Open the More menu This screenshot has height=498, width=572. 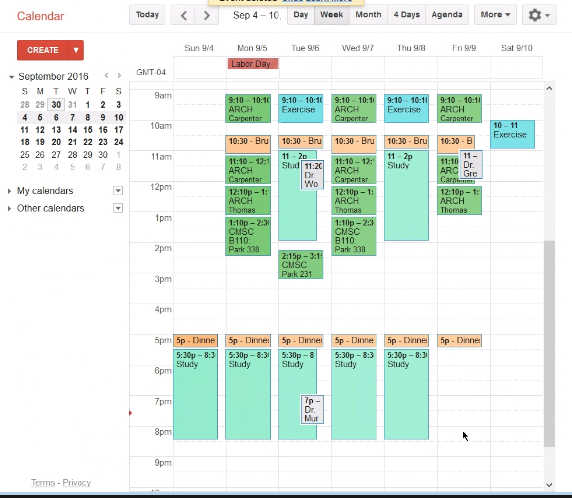495,15
